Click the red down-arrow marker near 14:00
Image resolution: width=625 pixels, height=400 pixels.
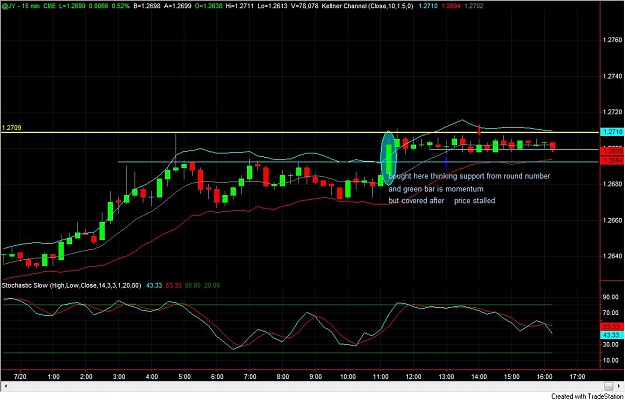pyautogui.click(x=479, y=129)
